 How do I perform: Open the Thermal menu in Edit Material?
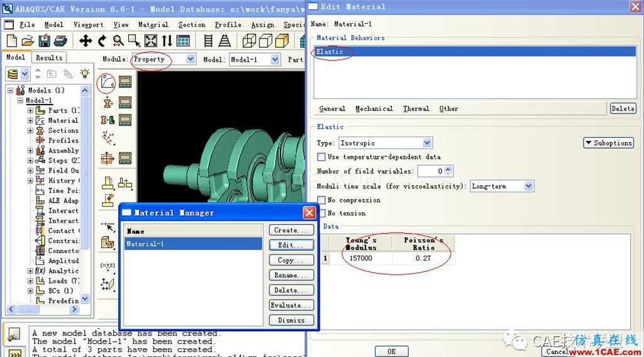tap(416, 108)
